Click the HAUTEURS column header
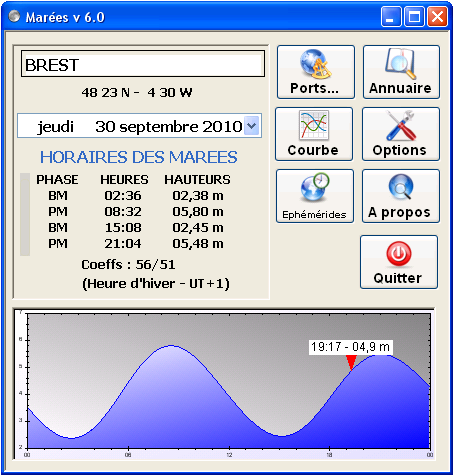The image size is (454, 475). 197,180
